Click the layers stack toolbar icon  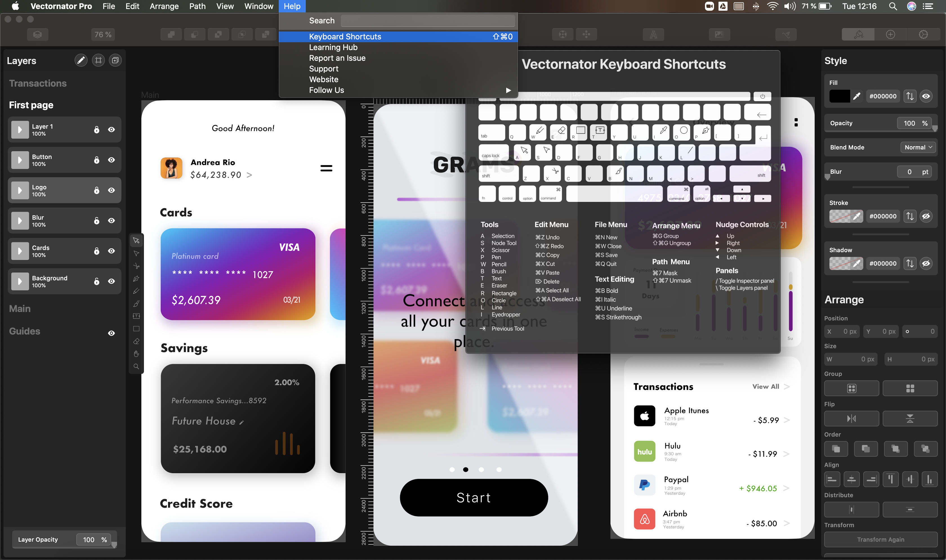tap(37, 34)
